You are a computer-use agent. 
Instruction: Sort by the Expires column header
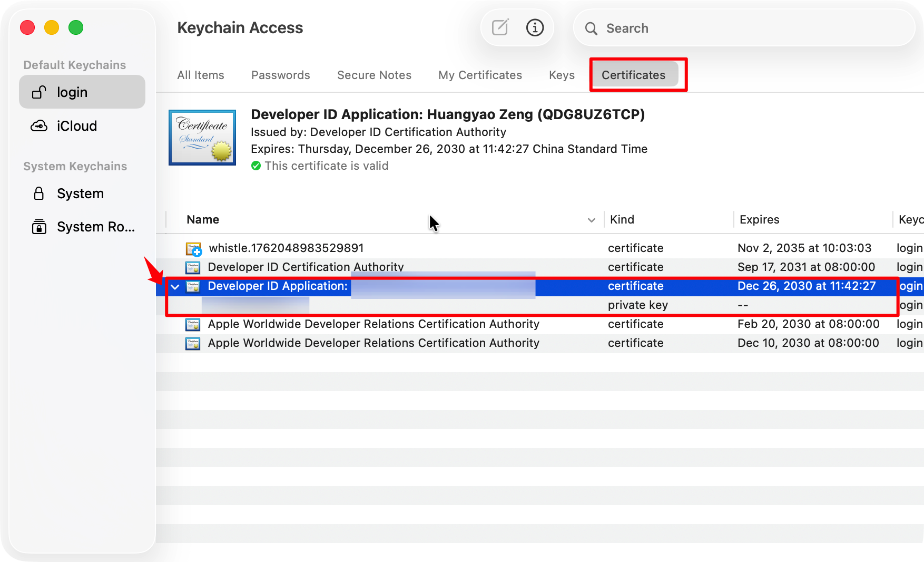[759, 220]
